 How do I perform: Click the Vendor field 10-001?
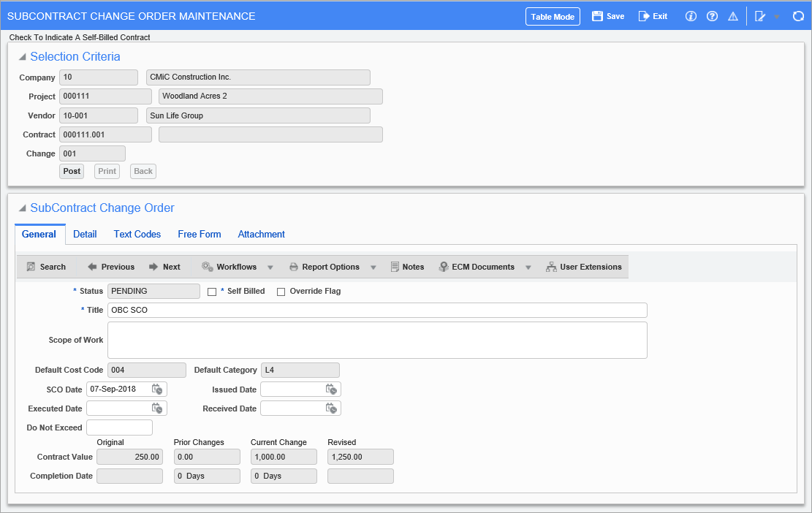99,115
